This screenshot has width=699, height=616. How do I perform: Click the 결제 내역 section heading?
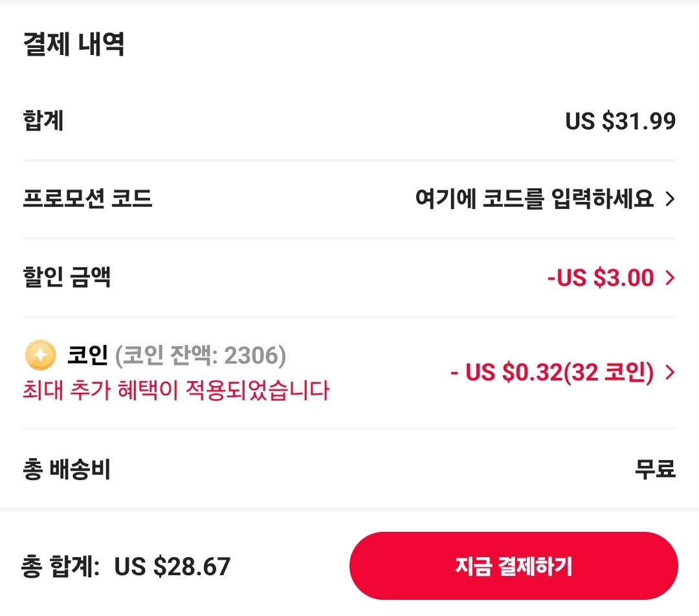pyautogui.click(x=74, y=45)
